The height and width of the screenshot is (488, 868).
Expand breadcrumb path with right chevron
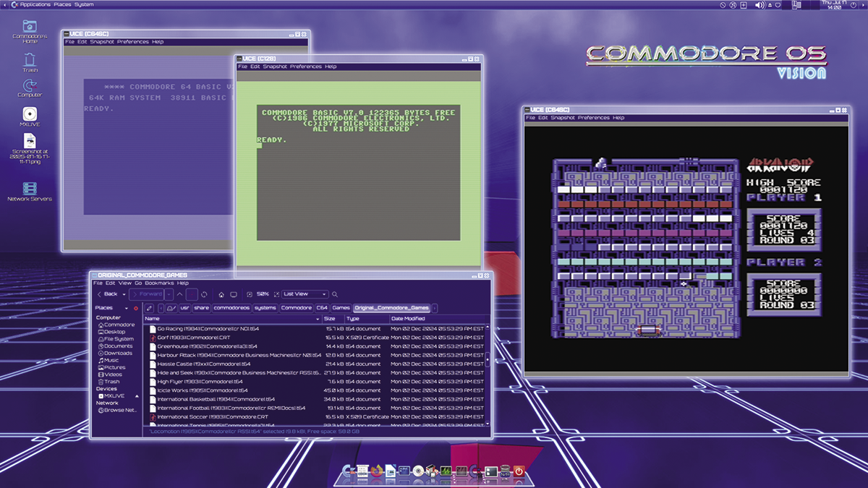[x=435, y=308]
